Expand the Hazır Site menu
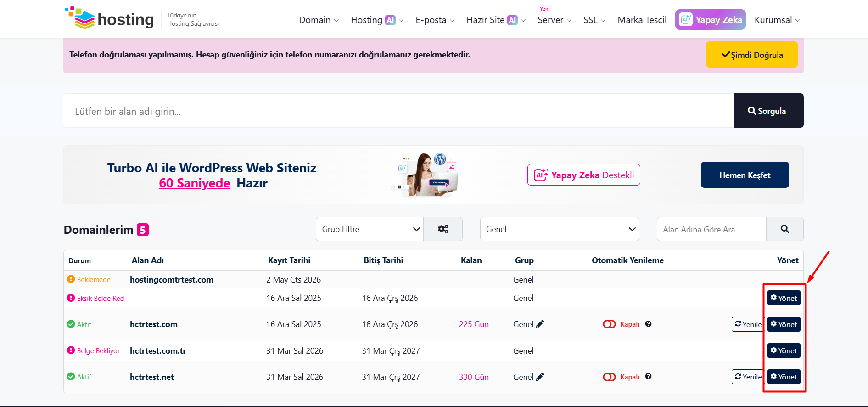The image size is (868, 407). click(496, 20)
